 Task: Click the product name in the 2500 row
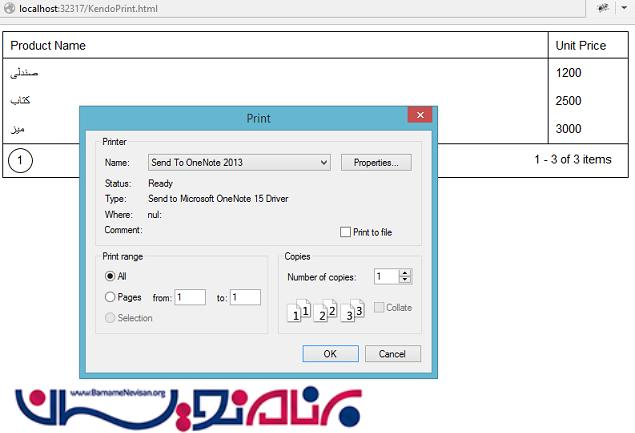coord(20,100)
